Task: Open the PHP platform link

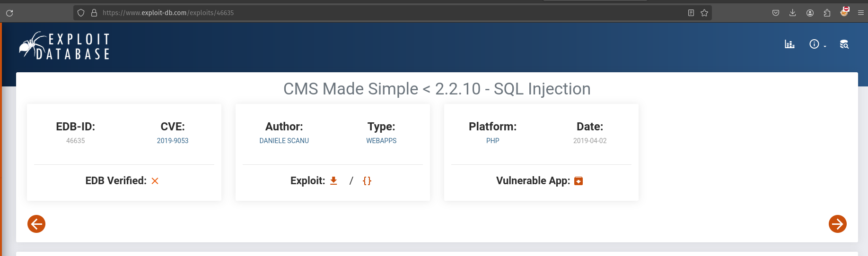Action: (492, 141)
